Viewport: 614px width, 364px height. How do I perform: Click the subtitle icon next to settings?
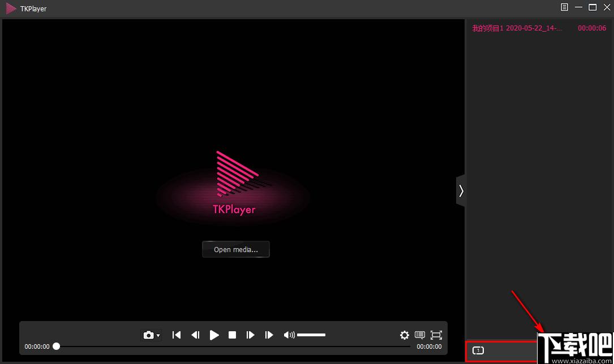[x=420, y=335]
